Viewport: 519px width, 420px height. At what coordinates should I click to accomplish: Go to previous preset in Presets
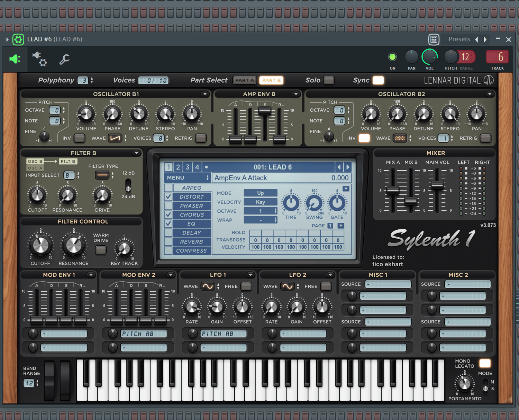(x=477, y=39)
